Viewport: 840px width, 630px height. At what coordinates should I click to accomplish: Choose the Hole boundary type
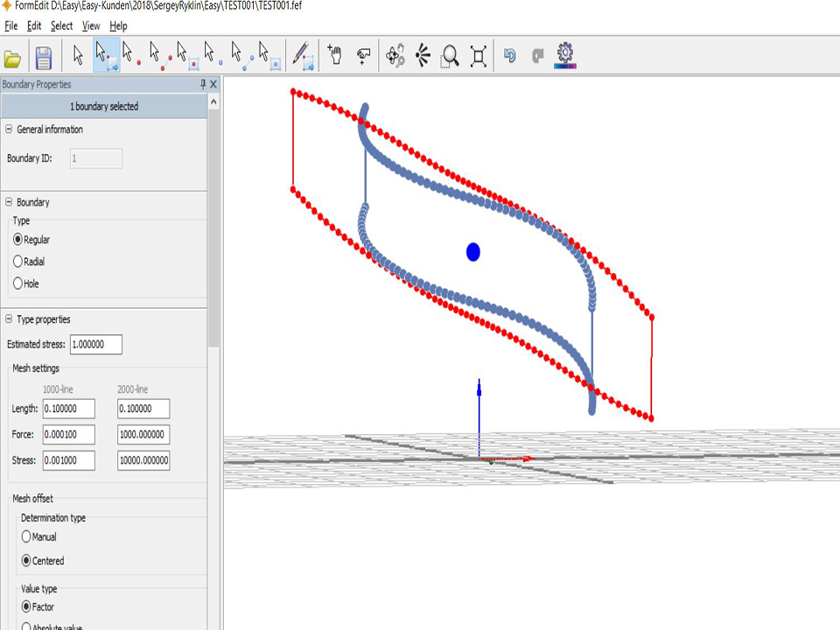pos(18,283)
